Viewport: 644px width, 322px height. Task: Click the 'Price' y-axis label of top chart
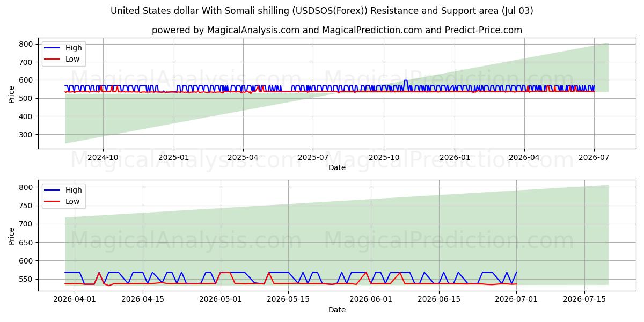pyautogui.click(x=12, y=94)
